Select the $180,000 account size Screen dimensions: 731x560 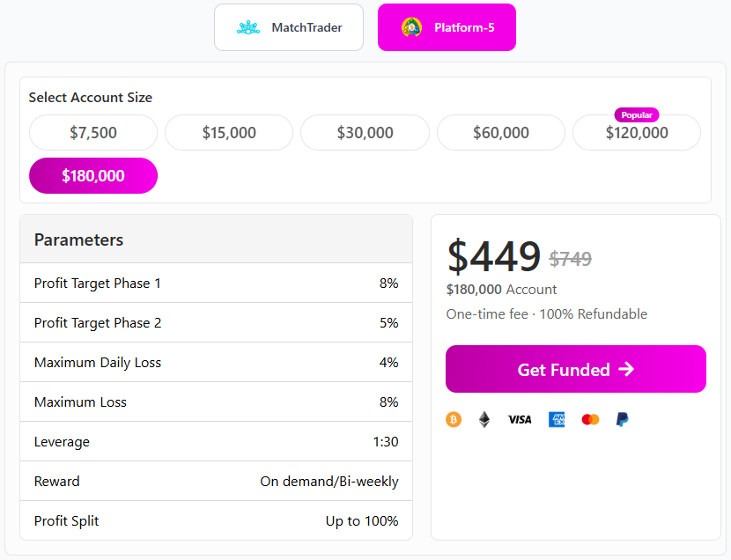[93, 176]
